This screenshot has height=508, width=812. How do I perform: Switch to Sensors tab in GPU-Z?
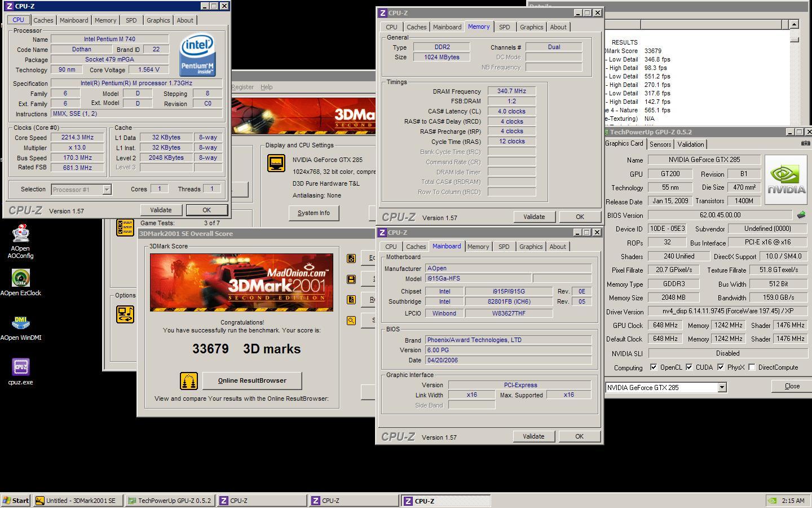(x=660, y=144)
